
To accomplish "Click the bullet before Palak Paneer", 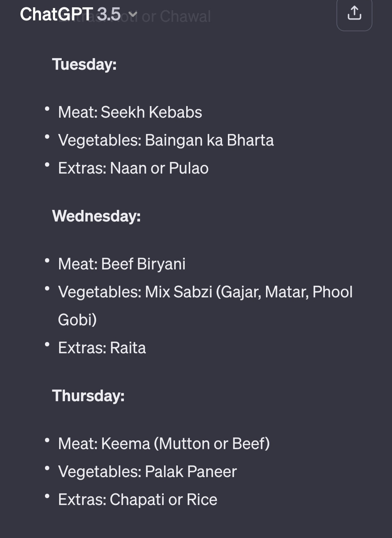I will [47, 468].
